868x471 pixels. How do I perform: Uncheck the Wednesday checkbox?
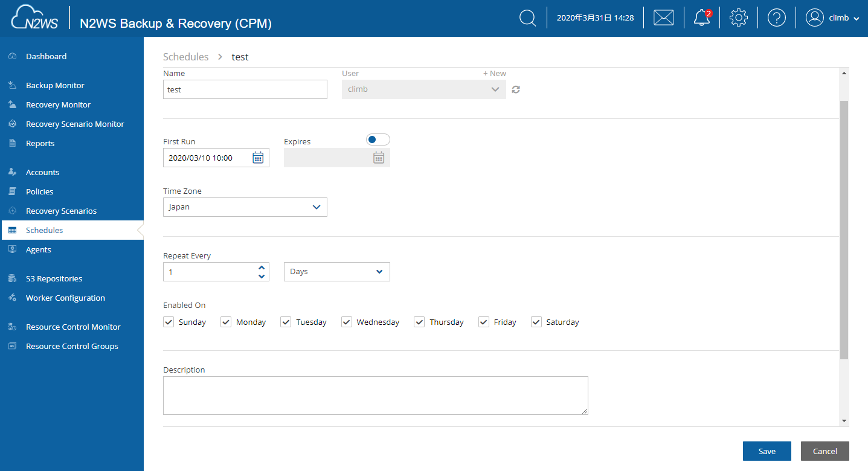[347, 322]
